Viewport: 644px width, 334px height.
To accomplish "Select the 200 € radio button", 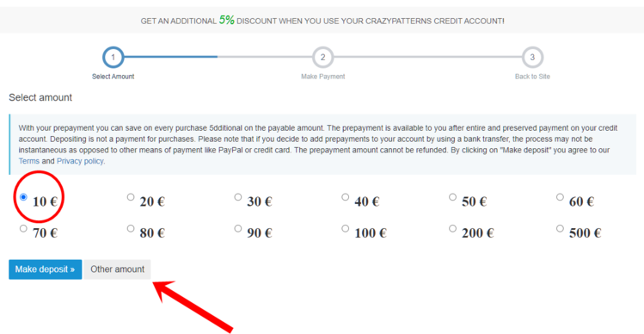I will pyautogui.click(x=452, y=228).
